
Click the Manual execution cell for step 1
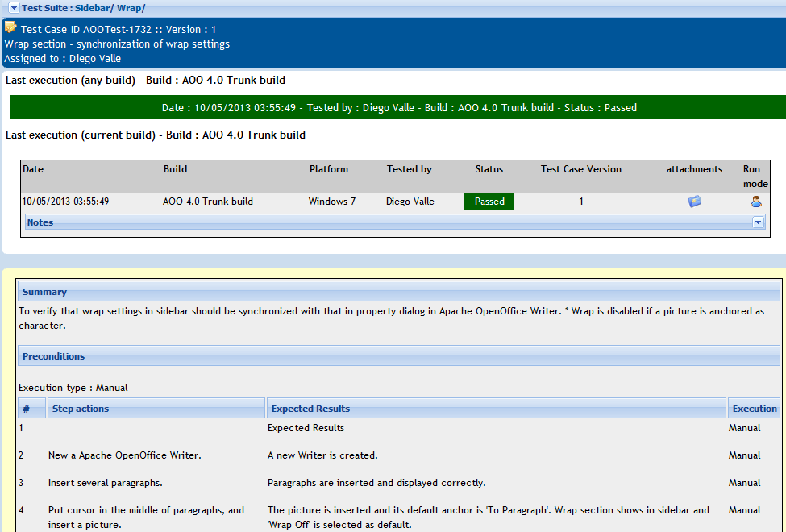pyautogui.click(x=744, y=428)
